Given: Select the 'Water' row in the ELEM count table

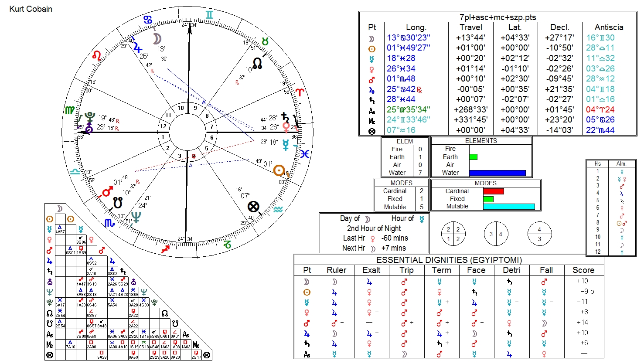Looking at the screenshot, I should pyautogui.click(x=405, y=173).
